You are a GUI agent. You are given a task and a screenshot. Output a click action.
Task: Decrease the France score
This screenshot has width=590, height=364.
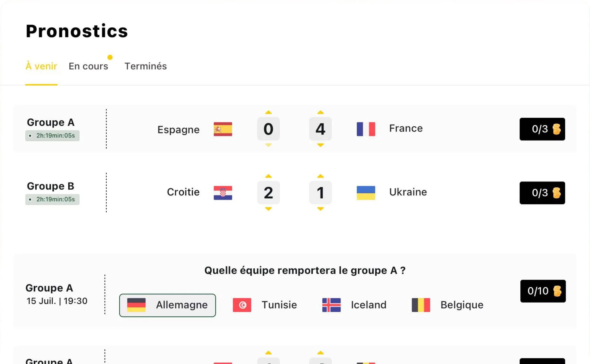tap(320, 145)
